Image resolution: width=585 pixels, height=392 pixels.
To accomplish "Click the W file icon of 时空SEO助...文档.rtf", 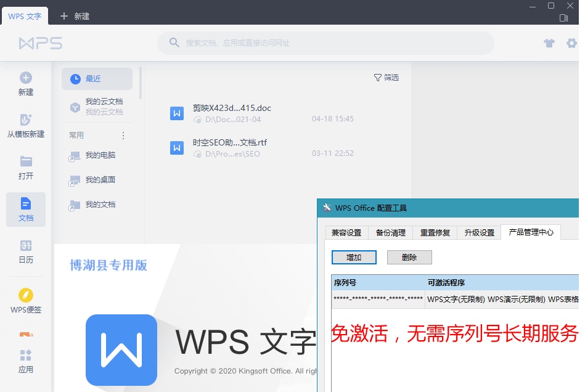I will click(177, 148).
